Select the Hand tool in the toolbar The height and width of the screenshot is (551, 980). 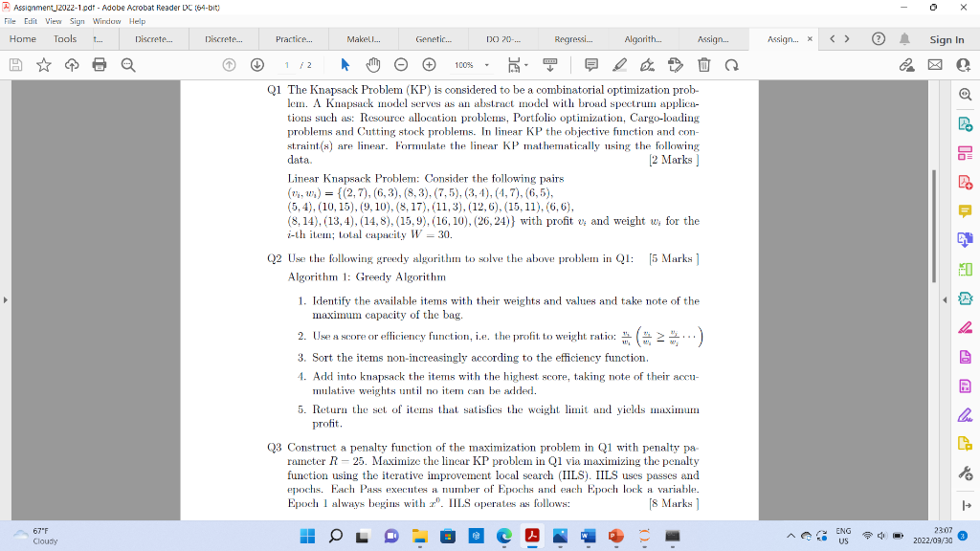pos(372,65)
